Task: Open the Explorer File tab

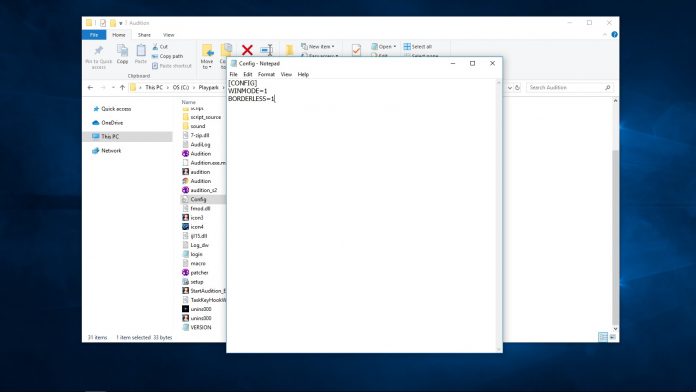Action: click(94, 35)
